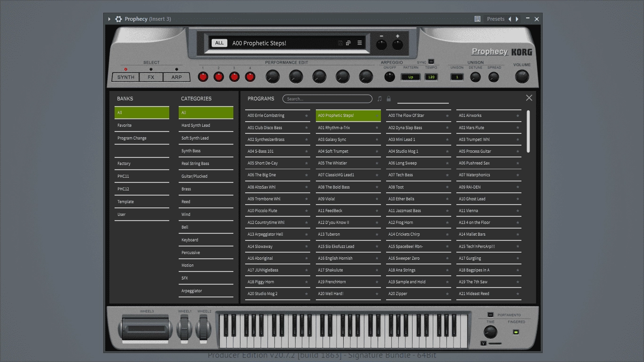Favorite star for A01 Airworks
The width and height of the screenshot is (644, 362).
pos(518,115)
